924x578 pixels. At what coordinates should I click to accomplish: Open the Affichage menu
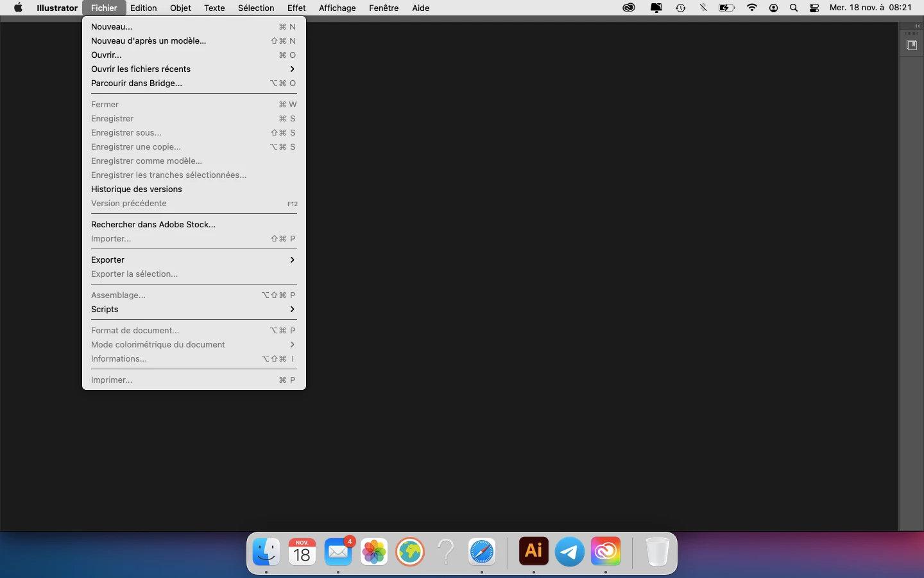click(x=338, y=8)
